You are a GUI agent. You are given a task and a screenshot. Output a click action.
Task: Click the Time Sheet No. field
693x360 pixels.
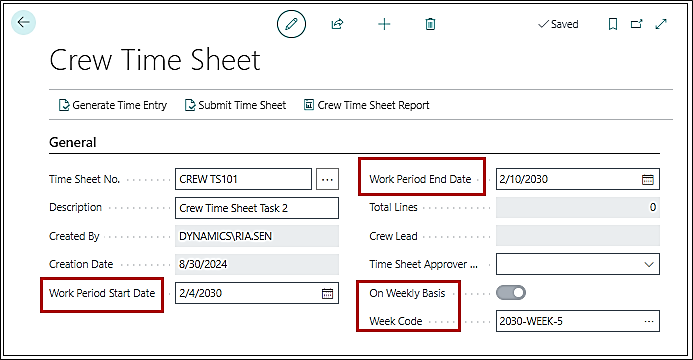click(x=243, y=179)
